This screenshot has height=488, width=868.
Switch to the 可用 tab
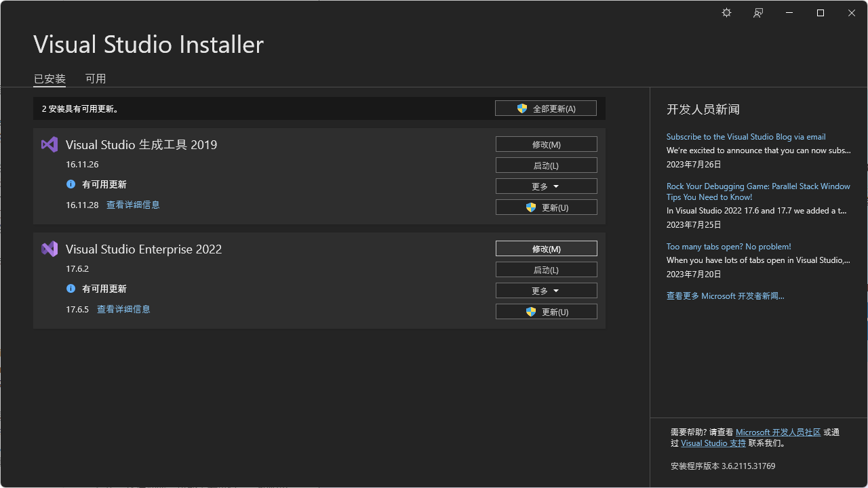coord(96,79)
